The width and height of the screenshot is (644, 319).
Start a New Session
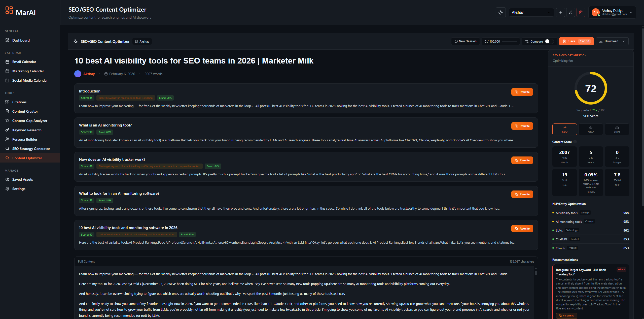click(x=465, y=41)
